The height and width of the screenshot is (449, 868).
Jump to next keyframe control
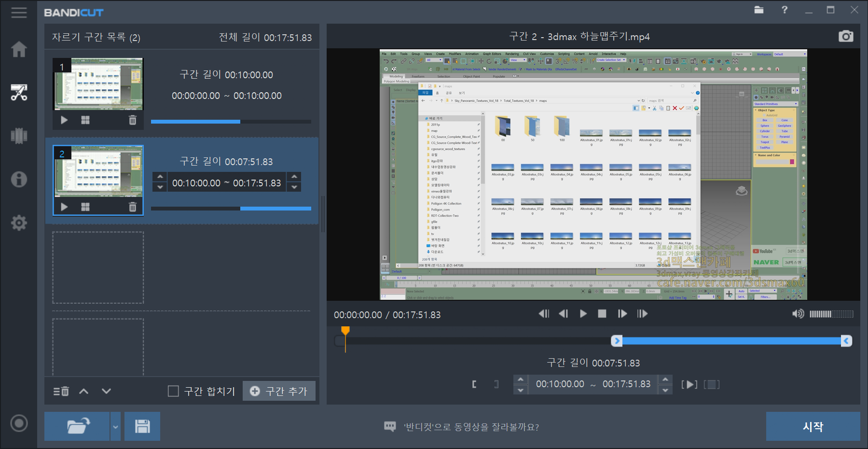pyautogui.click(x=642, y=314)
